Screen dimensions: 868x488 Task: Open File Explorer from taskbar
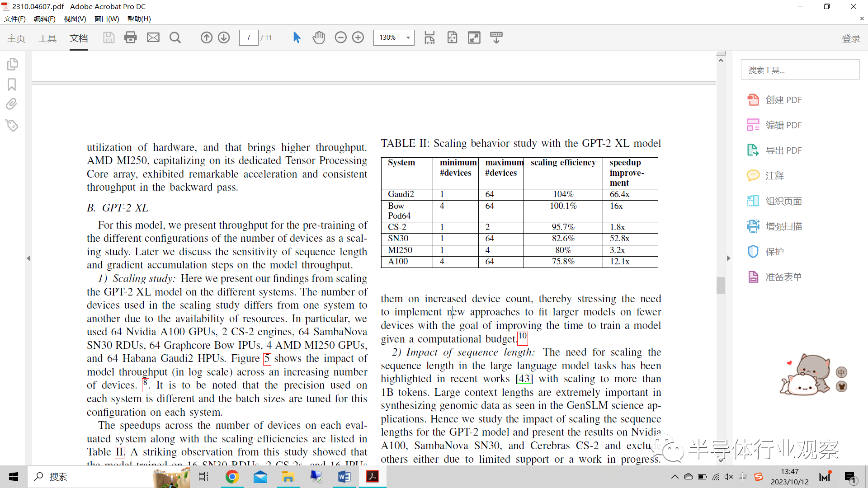tap(288, 477)
